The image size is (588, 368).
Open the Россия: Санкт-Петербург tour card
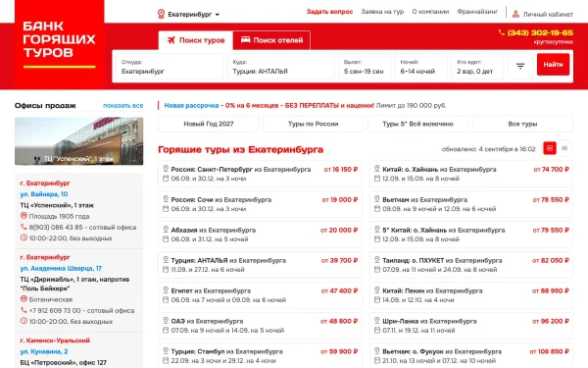pos(260,174)
